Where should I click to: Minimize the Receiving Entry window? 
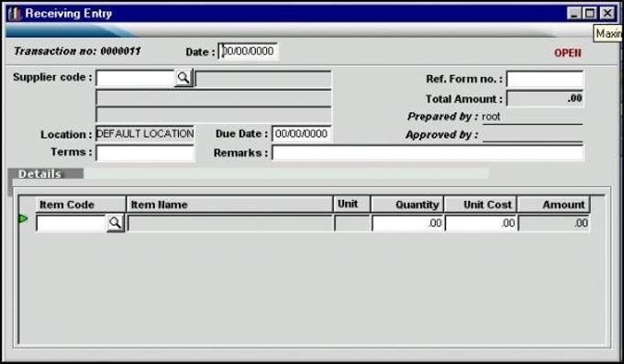(574, 14)
